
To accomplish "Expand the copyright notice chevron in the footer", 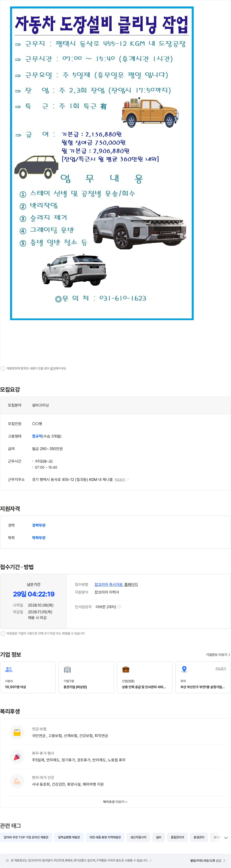I will pyautogui.click(x=151, y=860).
